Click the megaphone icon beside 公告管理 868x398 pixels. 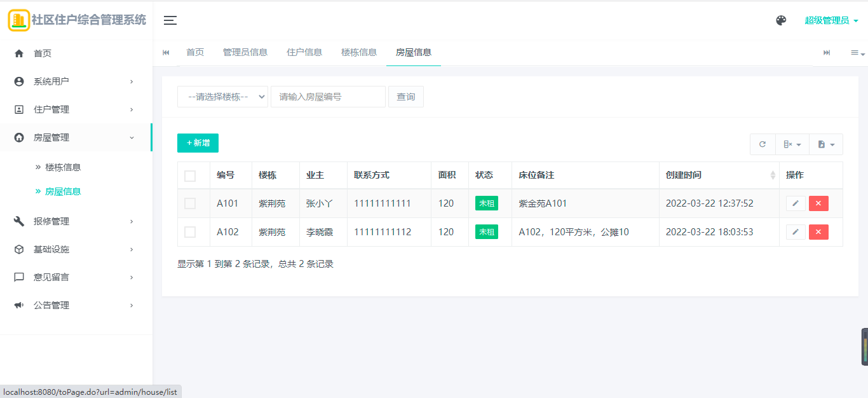pos(19,305)
